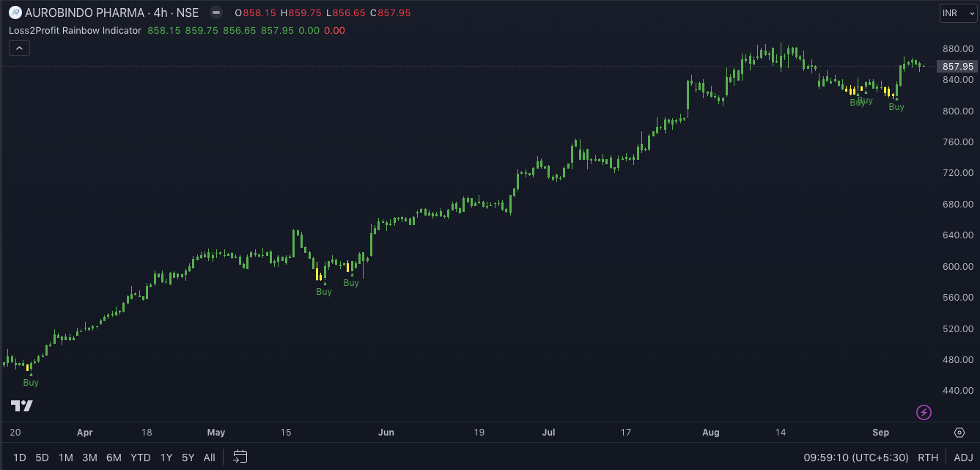Open timezone menu showing UTC+5:30
The width and height of the screenshot is (980, 470).
coord(855,458)
